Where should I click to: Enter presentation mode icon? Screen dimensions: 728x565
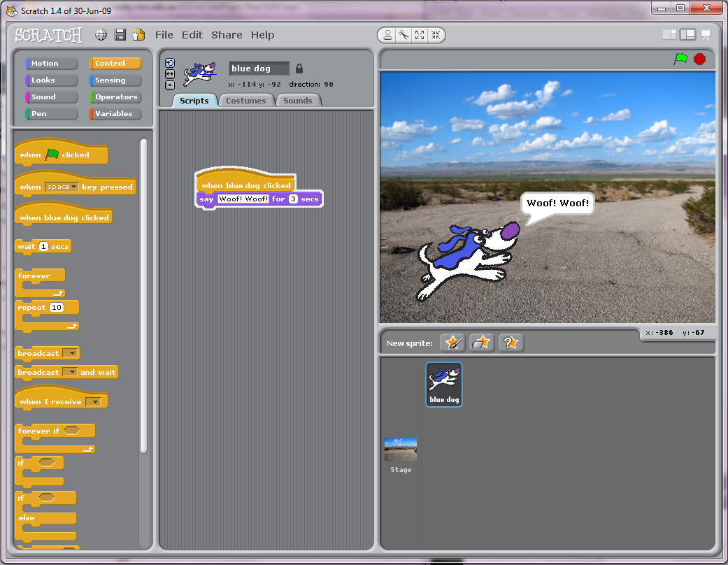pyautogui.click(x=706, y=34)
